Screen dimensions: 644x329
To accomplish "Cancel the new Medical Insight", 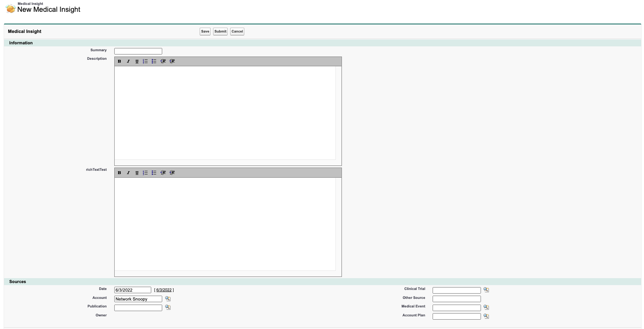I will click(x=237, y=31).
